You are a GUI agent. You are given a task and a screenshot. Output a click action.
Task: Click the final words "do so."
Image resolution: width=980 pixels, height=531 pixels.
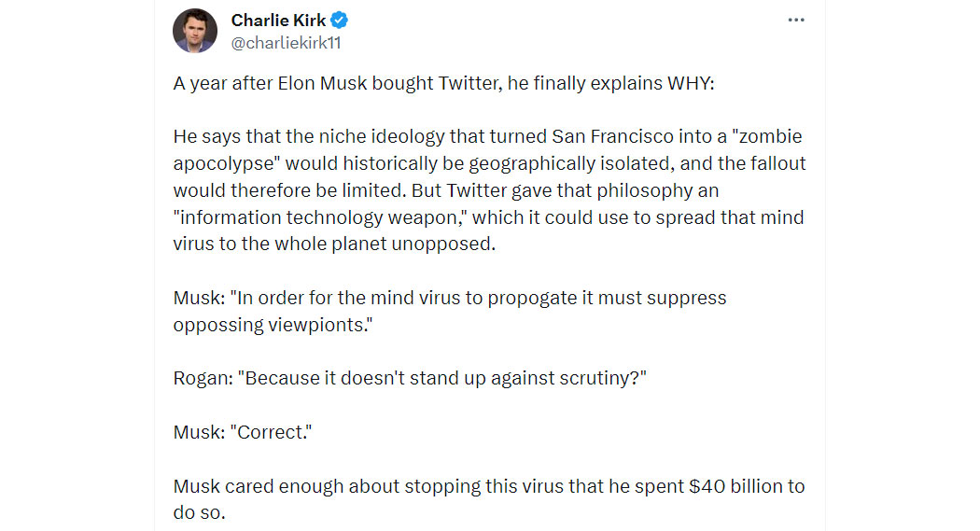pyautogui.click(x=199, y=513)
